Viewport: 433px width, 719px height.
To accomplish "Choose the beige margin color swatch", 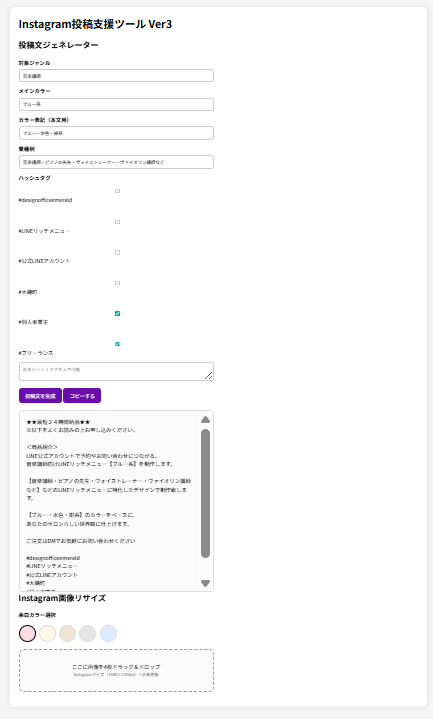I will pos(67,633).
